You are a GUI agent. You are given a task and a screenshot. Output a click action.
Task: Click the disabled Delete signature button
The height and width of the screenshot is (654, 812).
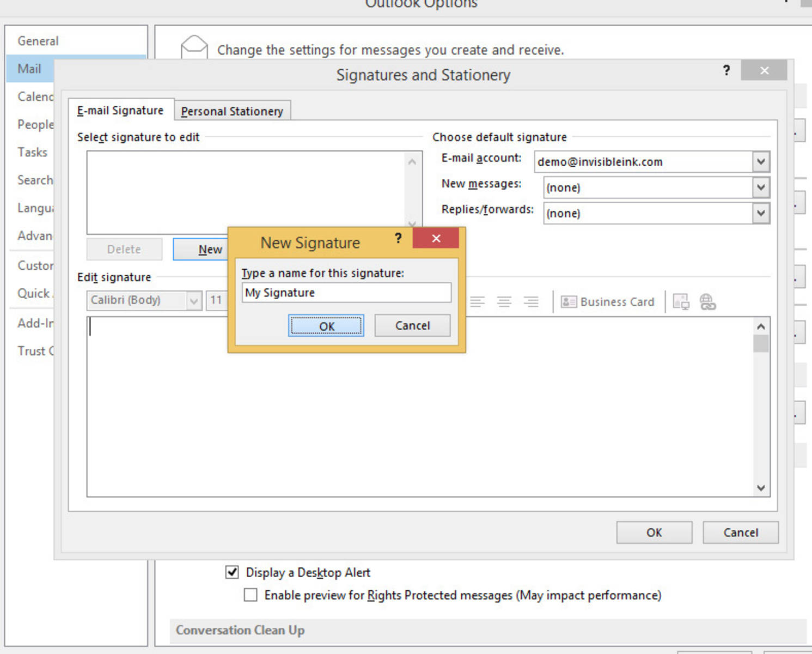(x=124, y=249)
